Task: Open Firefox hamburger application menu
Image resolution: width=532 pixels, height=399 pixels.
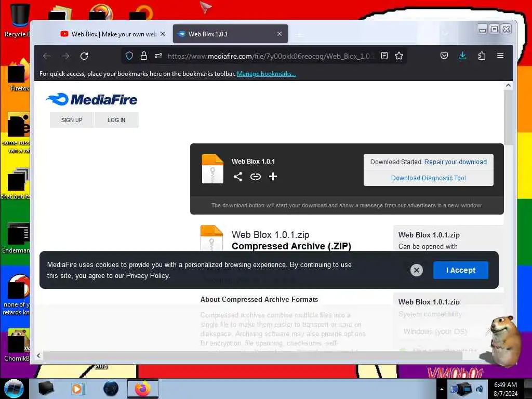Action: 500,56
